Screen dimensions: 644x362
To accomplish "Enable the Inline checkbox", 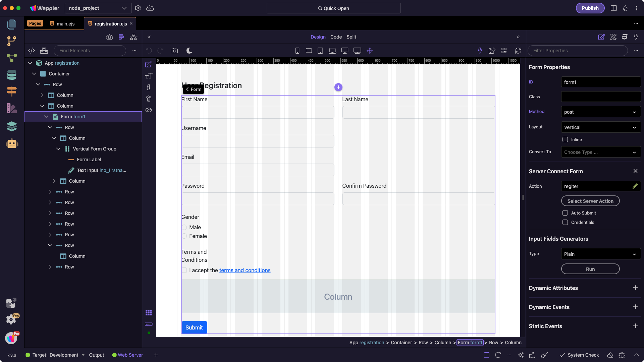I will pos(565,139).
